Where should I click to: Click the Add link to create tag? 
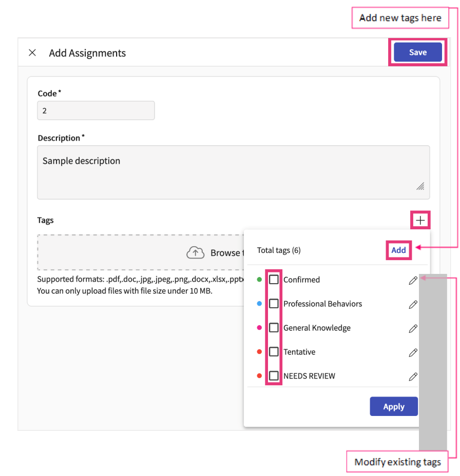tap(398, 250)
